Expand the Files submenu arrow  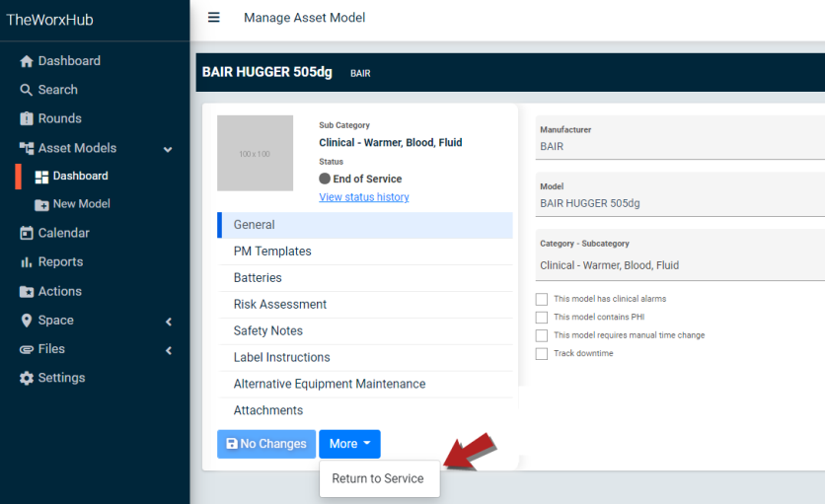169,350
